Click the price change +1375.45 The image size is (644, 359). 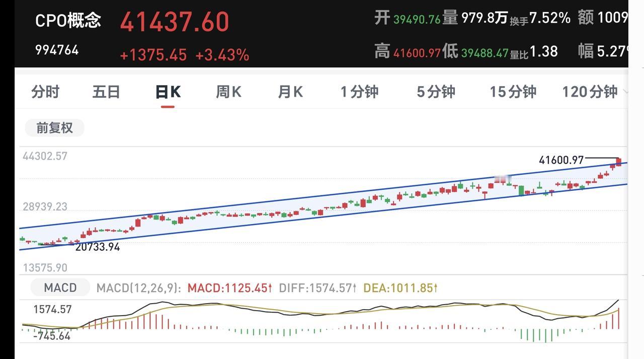click(153, 55)
